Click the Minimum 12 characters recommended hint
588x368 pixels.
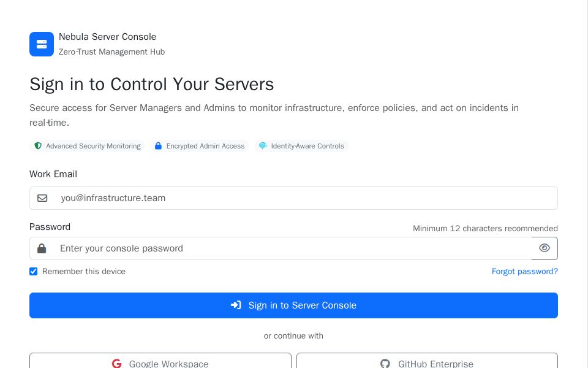(485, 228)
